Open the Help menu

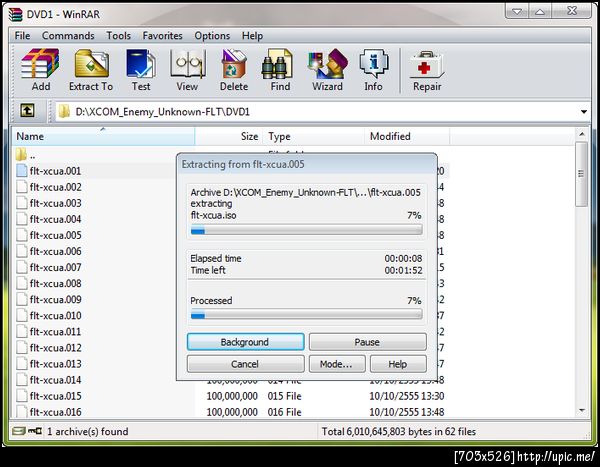tap(252, 36)
